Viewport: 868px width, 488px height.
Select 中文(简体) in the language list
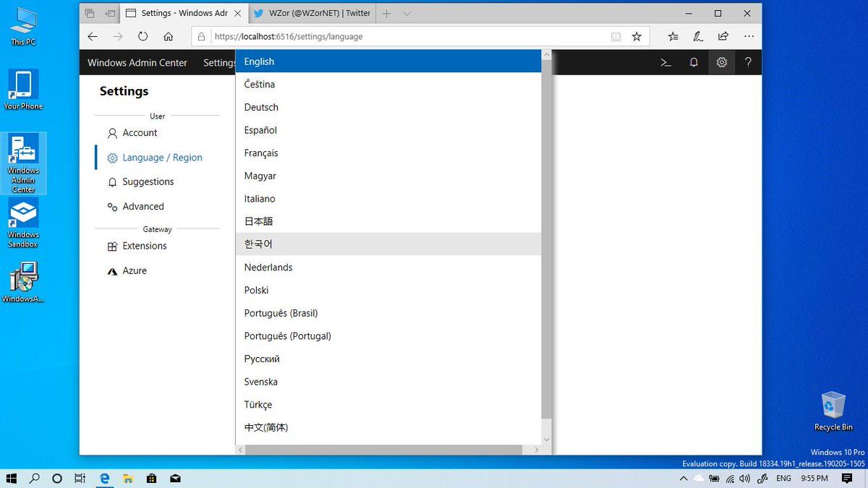pyautogui.click(x=388, y=427)
